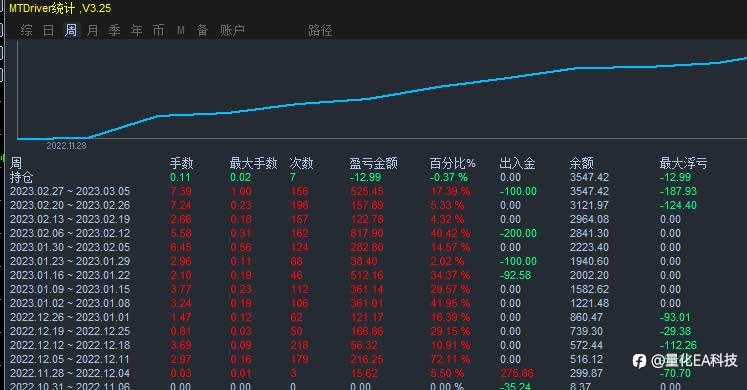Click the 2022.11.28 date marker on chart
The height and width of the screenshot is (390, 747).
click(x=66, y=146)
